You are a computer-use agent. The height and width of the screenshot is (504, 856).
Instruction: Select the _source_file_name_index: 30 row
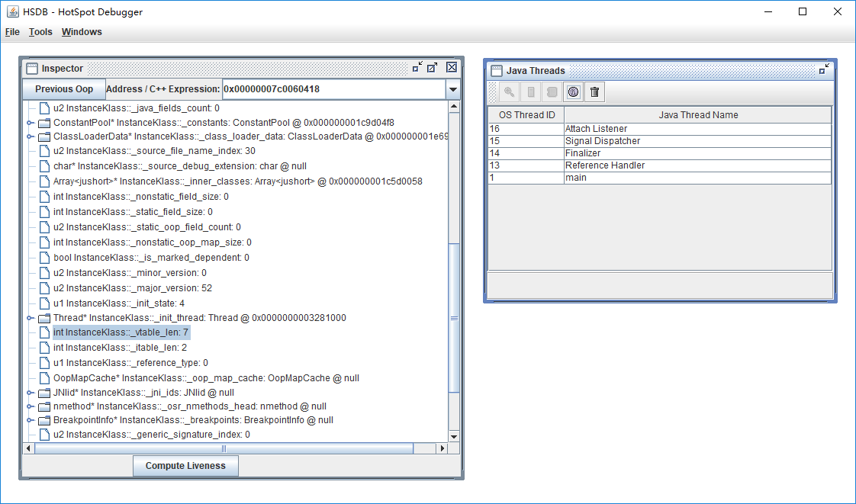click(x=154, y=151)
